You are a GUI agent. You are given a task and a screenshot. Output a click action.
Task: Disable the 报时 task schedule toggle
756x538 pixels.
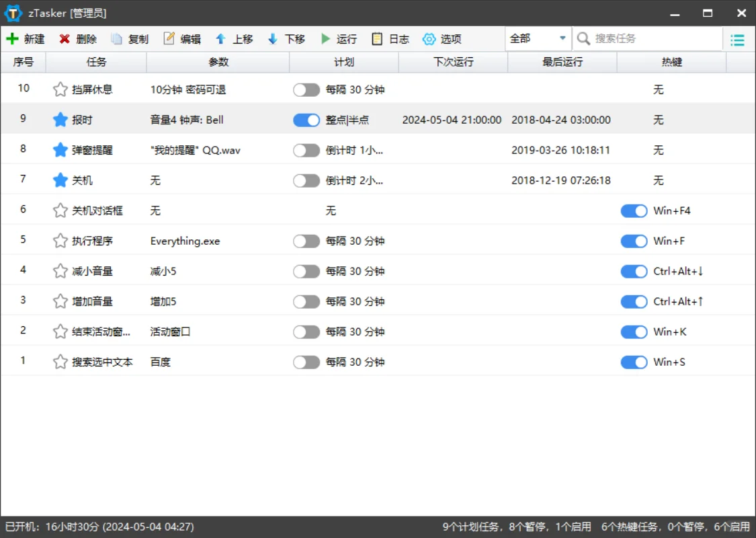click(306, 120)
